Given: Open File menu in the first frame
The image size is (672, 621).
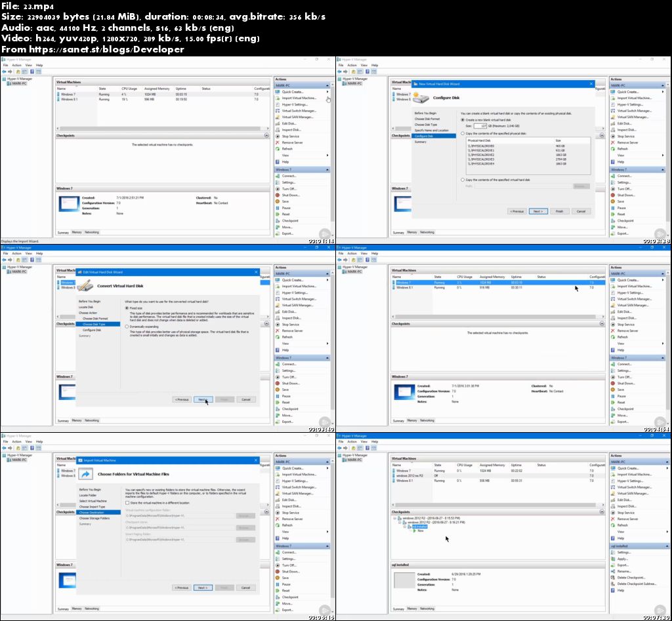Looking at the screenshot, I should click(x=5, y=65).
